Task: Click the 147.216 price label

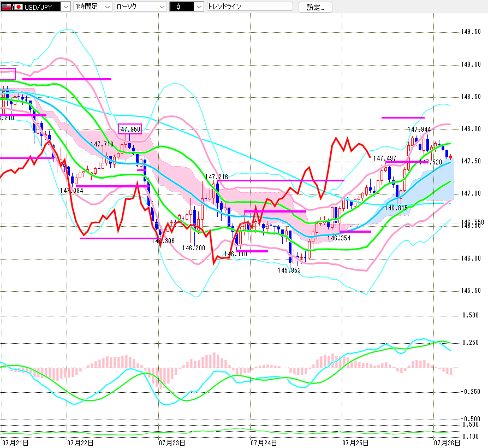Action: pos(217,177)
